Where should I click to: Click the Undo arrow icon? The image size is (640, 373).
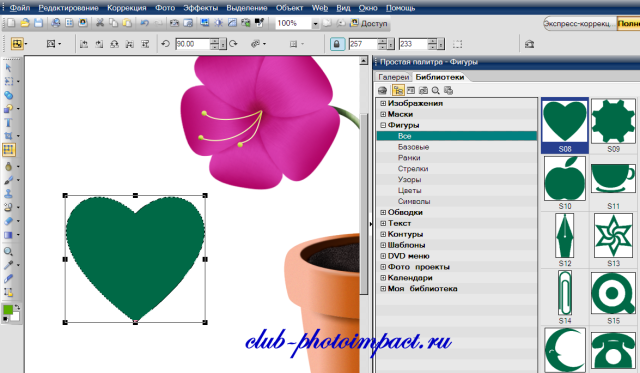coord(144,23)
